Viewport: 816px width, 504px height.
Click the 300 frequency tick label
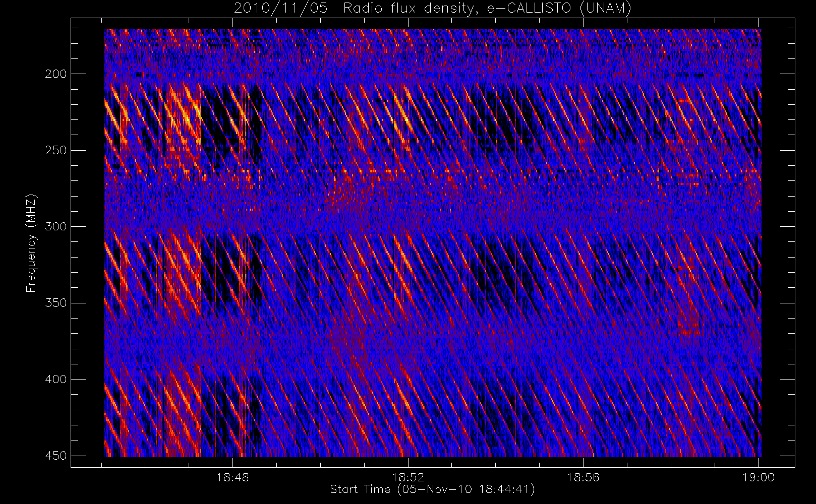point(55,226)
